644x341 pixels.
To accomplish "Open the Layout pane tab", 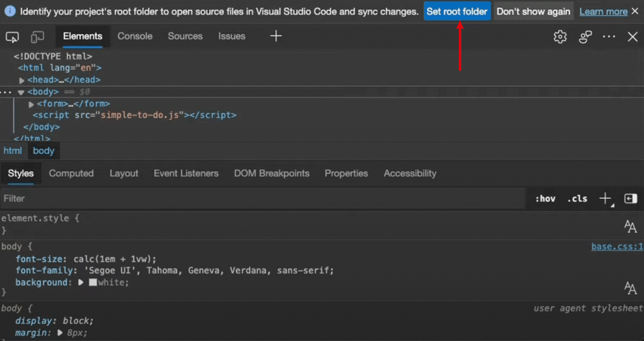I will 124,173.
